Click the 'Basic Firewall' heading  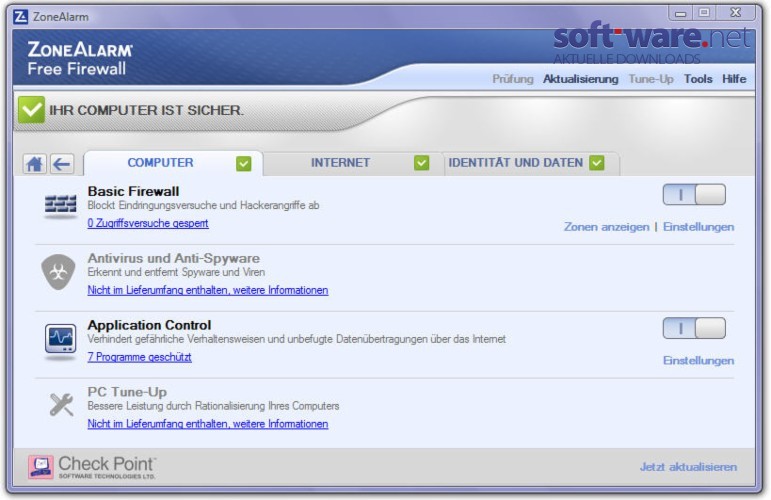pyautogui.click(x=133, y=191)
